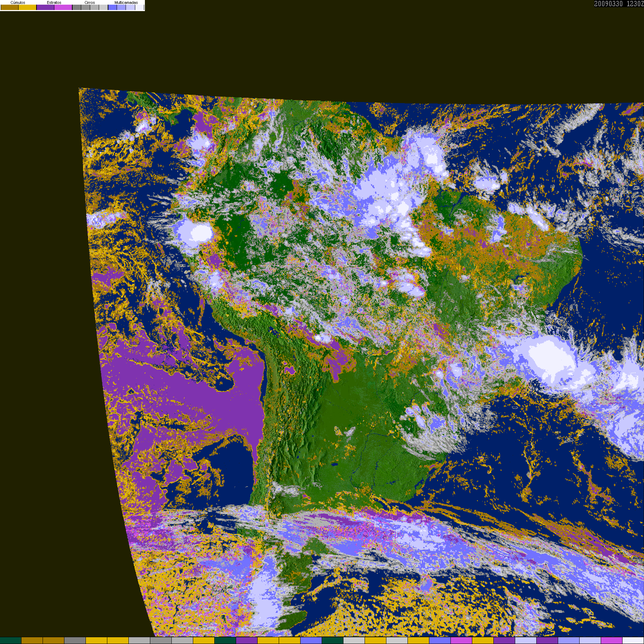644x644 pixels.
Task: Click the dark brown Cúmulos legend swatch
Action: click(x=10, y=7)
